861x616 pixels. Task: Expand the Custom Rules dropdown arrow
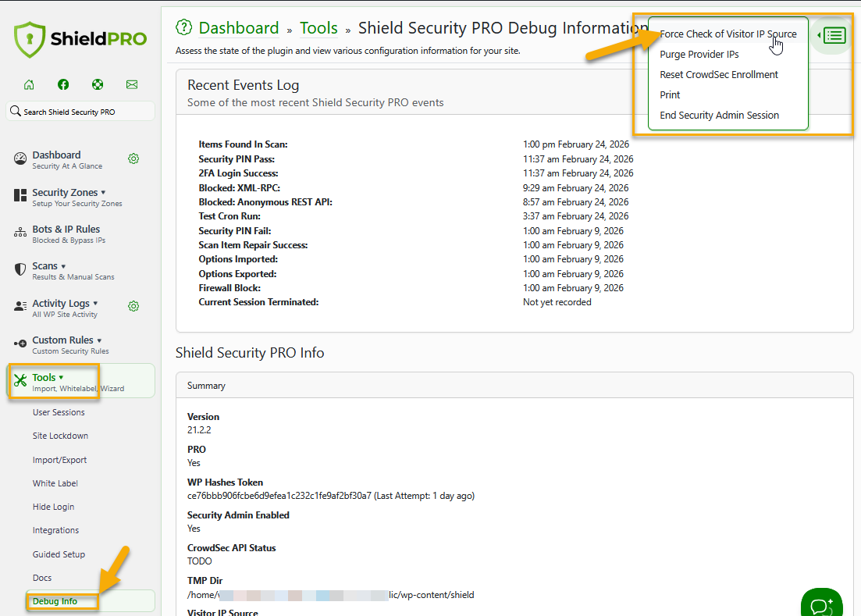point(99,340)
